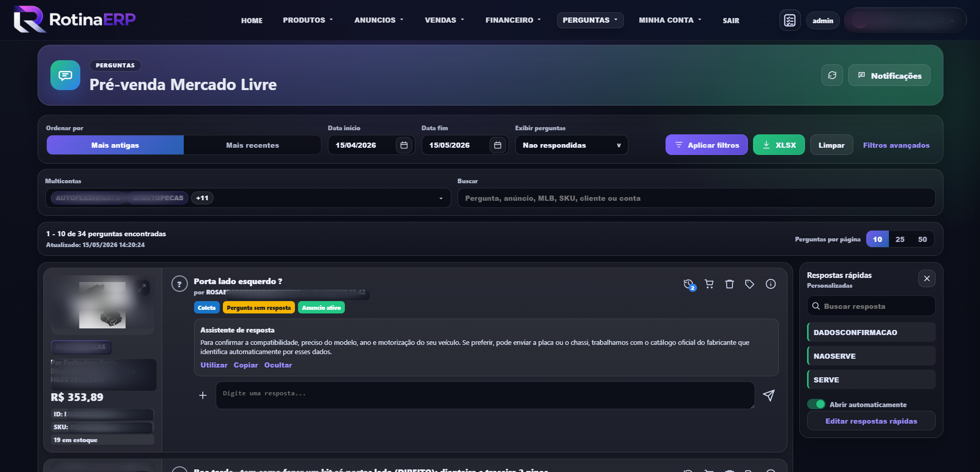
Task: Delete the Porta lado esquerdo question via trash icon
Action: coord(729,284)
